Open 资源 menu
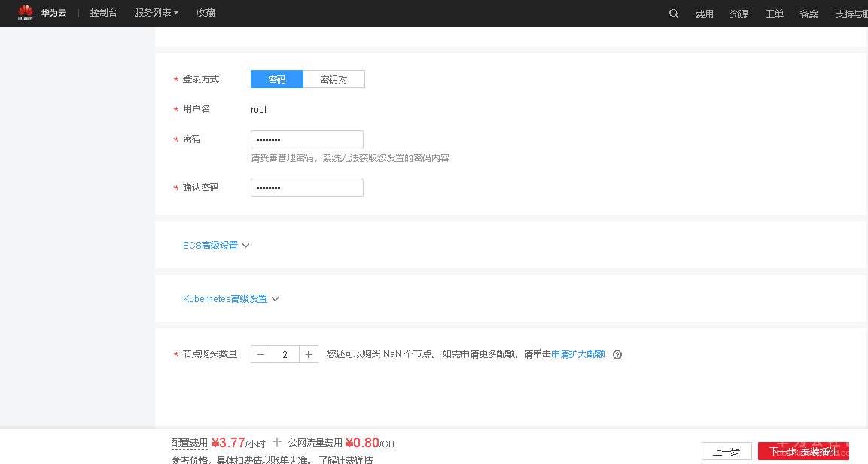Image resolution: width=868 pixels, height=464 pixels. coord(739,14)
